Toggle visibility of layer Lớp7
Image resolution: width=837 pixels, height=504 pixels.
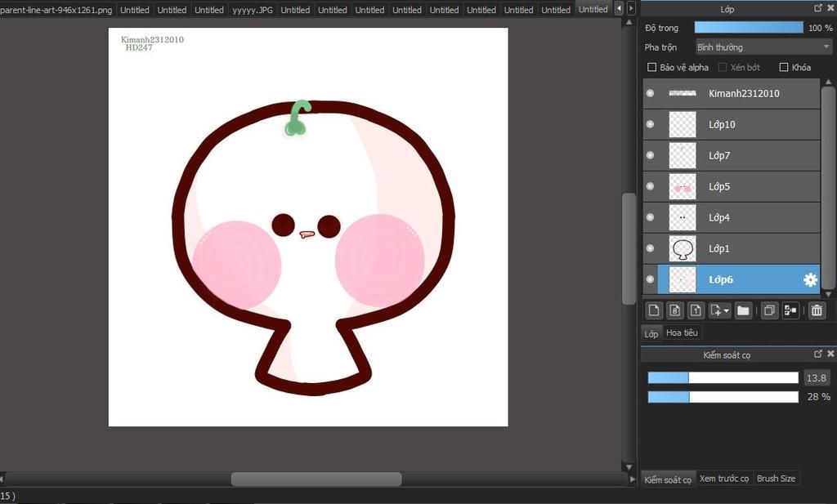tap(650, 155)
